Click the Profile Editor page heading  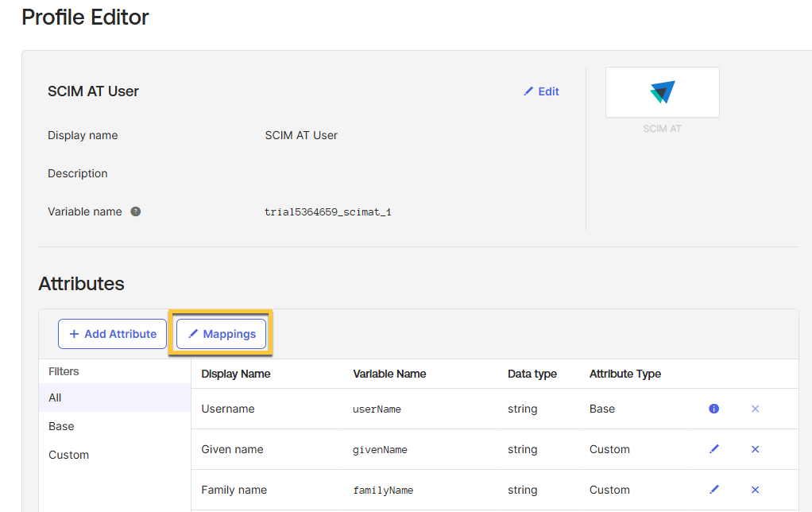coord(85,17)
